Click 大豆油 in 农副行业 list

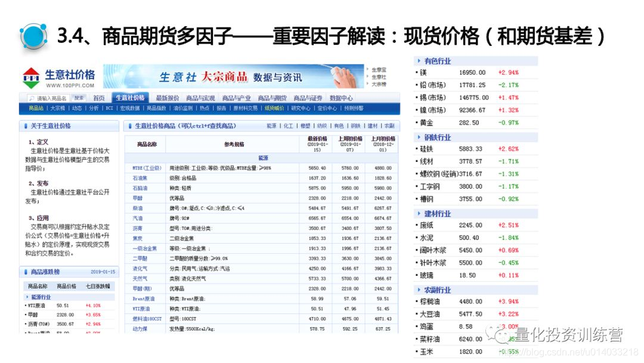point(429,314)
